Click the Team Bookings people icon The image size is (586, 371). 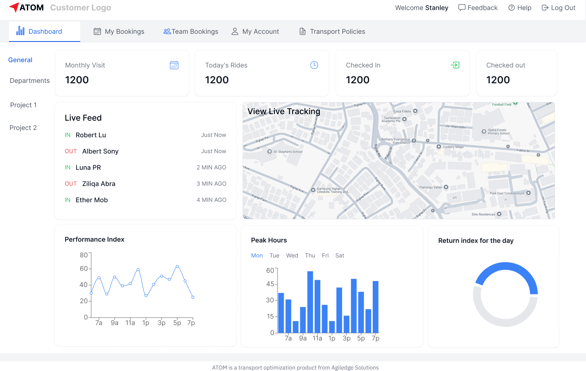tap(167, 31)
